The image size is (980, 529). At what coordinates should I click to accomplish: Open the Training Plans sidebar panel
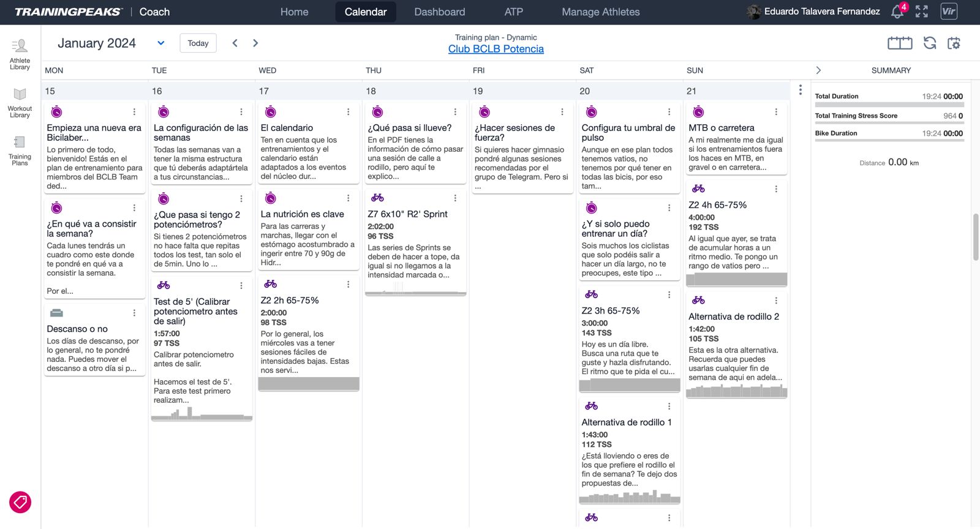pos(20,151)
